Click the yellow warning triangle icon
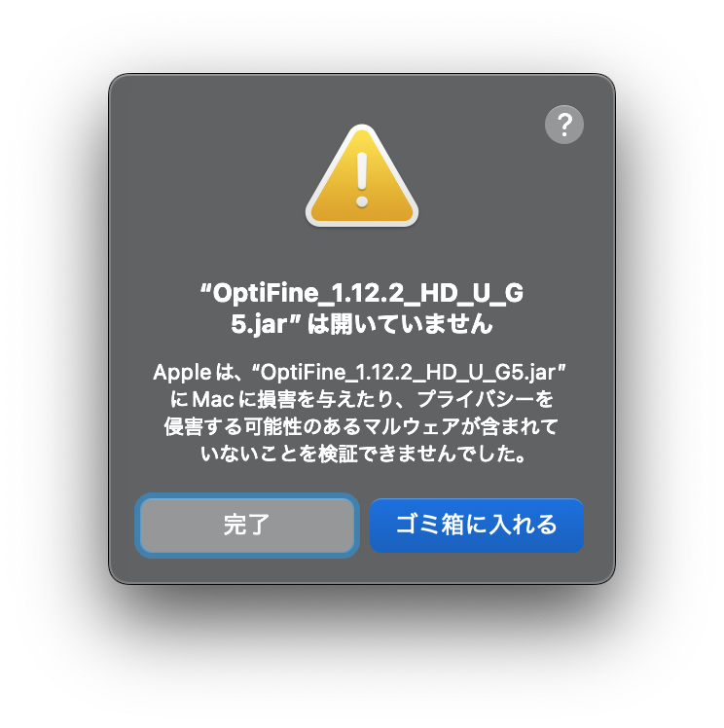This screenshot has width=724, height=728. tap(362, 176)
